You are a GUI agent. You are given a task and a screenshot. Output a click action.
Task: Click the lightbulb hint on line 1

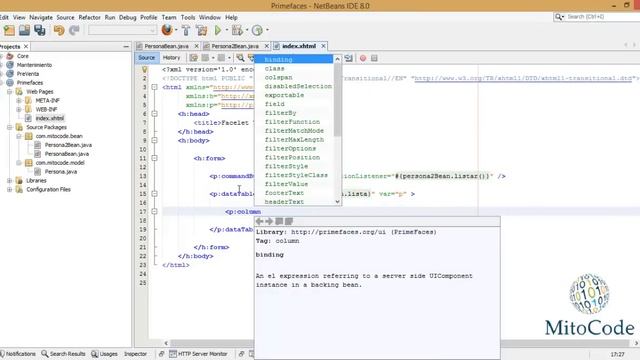tap(144, 69)
